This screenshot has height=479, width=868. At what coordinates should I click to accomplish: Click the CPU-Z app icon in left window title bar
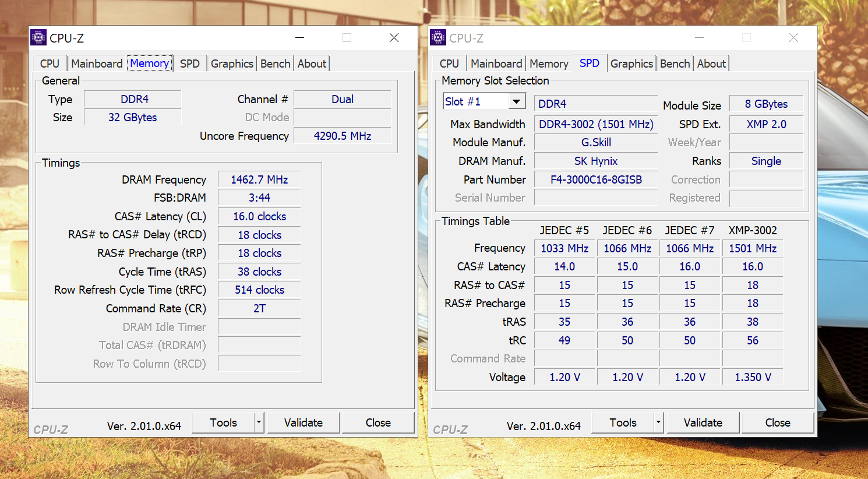(x=38, y=38)
